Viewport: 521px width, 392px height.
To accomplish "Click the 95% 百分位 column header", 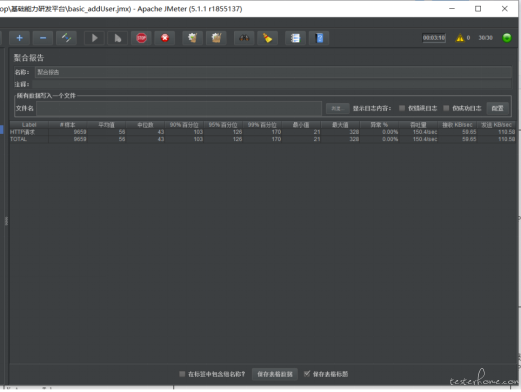I will [223, 125].
